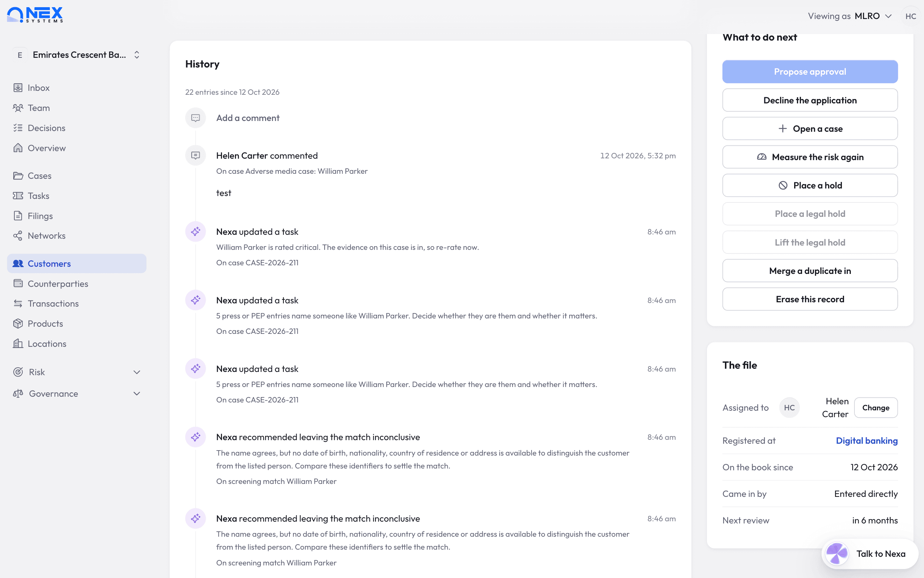The image size is (924, 578).
Task: Open the Risk menu item
Action: (77, 372)
